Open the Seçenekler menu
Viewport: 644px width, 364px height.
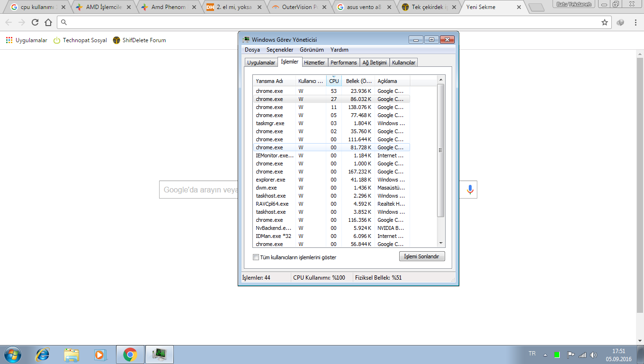click(280, 50)
